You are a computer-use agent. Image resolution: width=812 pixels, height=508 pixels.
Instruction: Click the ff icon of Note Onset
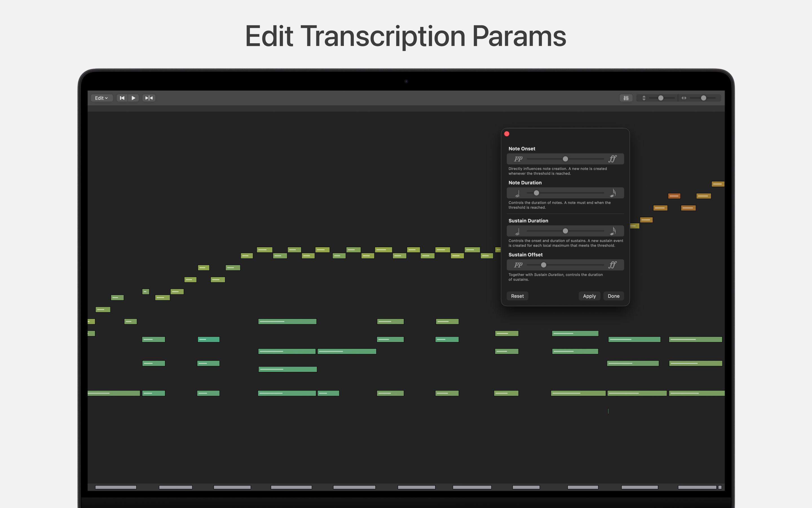click(613, 159)
